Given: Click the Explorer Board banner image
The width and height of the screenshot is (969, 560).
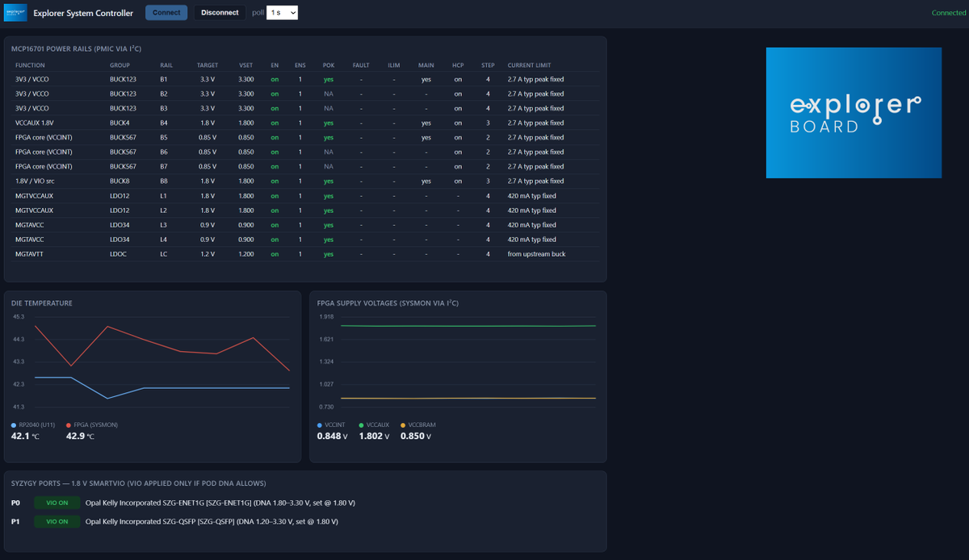Looking at the screenshot, I should 854,113.
